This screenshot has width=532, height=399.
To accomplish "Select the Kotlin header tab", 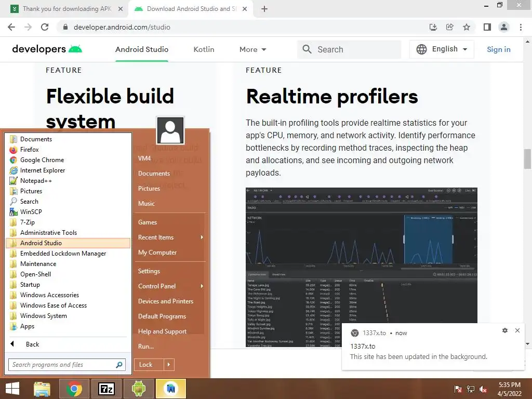I will tap(204, 49).
